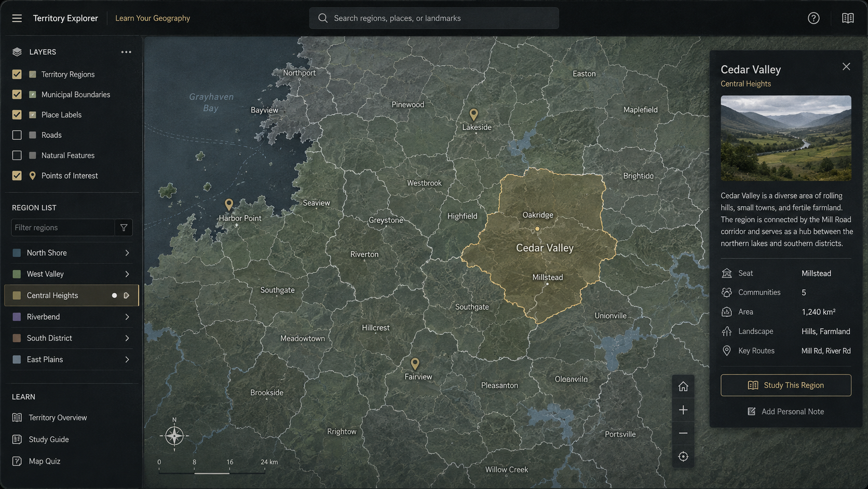The image size is (868, 489).
Task: Zoom in on the map
Action: [683, 410]
